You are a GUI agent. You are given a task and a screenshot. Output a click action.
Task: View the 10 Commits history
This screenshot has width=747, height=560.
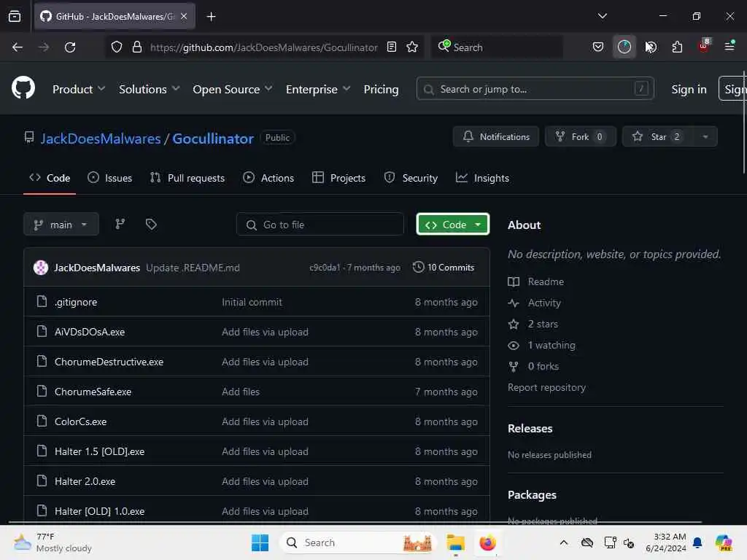click(444, 268)
